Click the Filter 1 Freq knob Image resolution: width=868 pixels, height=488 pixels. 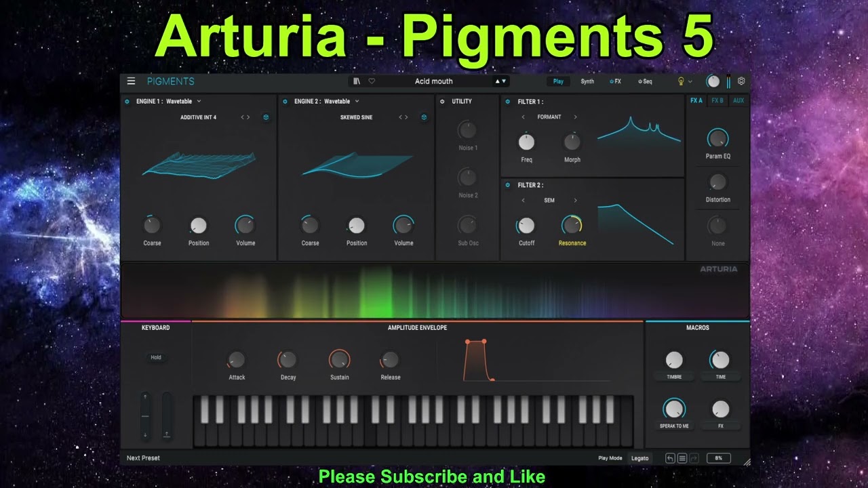tap(526, 142)
